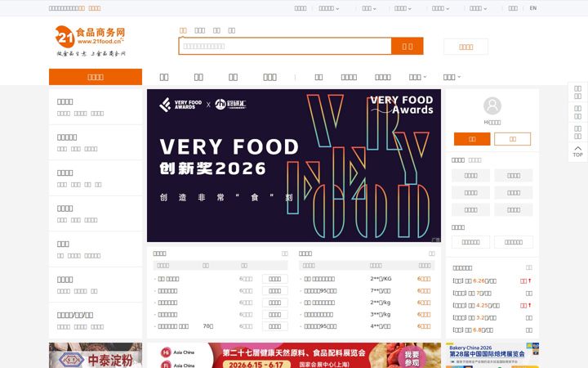588x368 pixels.
Task: Click the solid orange button under the avatar
Action: coord(472,139)
